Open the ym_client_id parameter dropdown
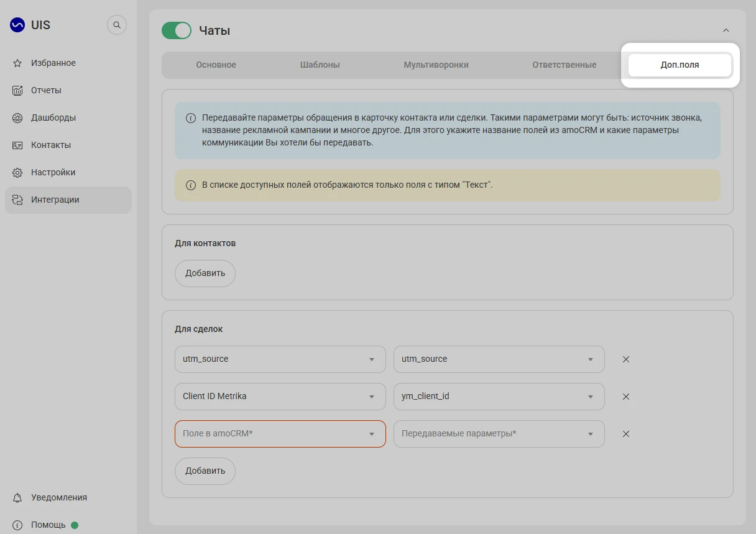Image resolution: width=756 pixels, height=534 pixels. coord(499,397)
